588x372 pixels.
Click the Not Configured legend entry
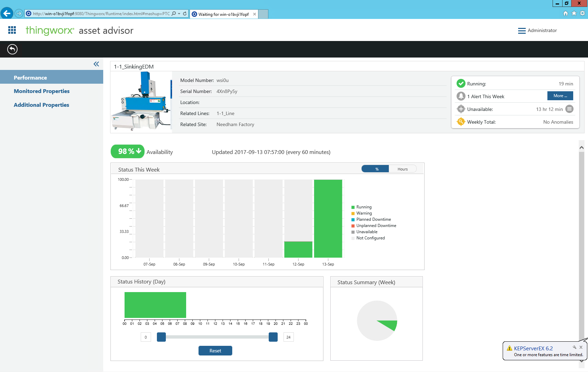[x=368, y=238]
